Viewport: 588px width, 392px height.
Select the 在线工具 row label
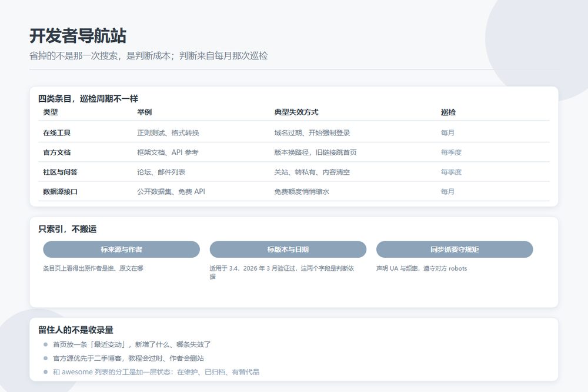coord(56,132)
